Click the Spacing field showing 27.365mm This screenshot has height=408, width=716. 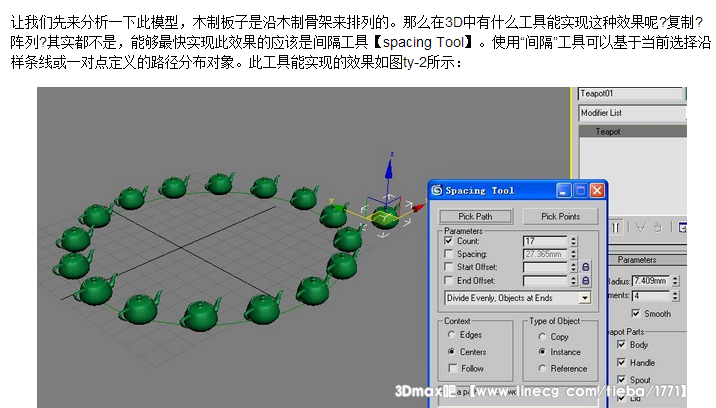pos(545,254)
